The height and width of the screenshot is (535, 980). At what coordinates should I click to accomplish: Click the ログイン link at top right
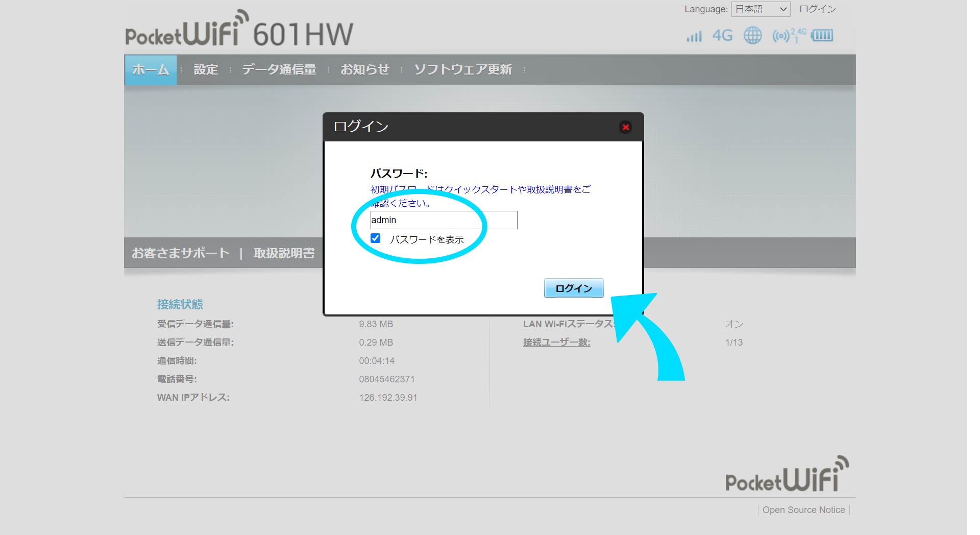pos(817,9)
